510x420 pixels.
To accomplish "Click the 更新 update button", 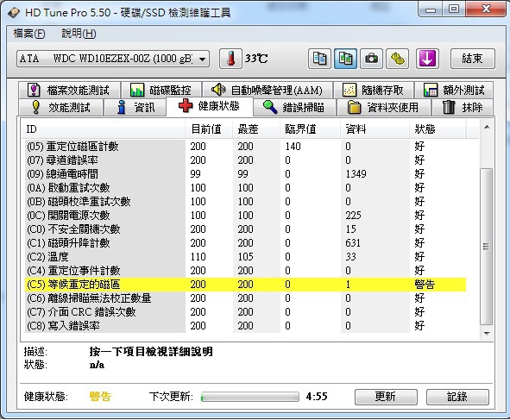I will pyautogui.click(x=386, y=397).
